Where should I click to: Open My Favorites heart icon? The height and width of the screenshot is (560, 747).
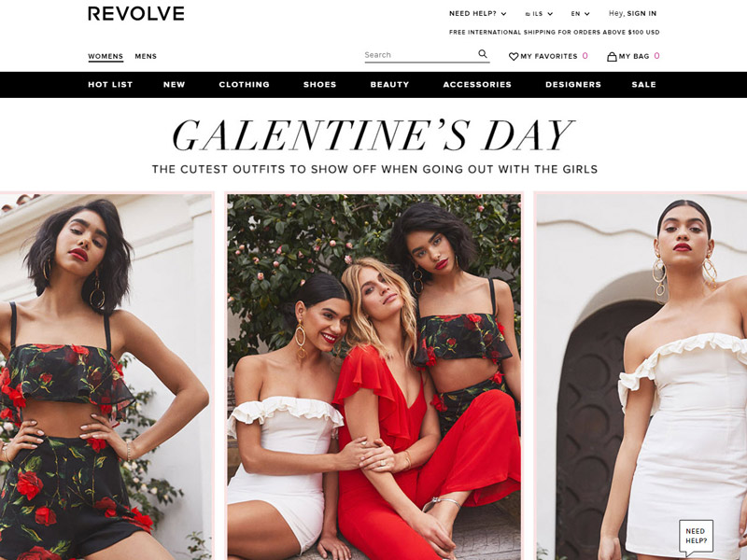coord(513,56)
